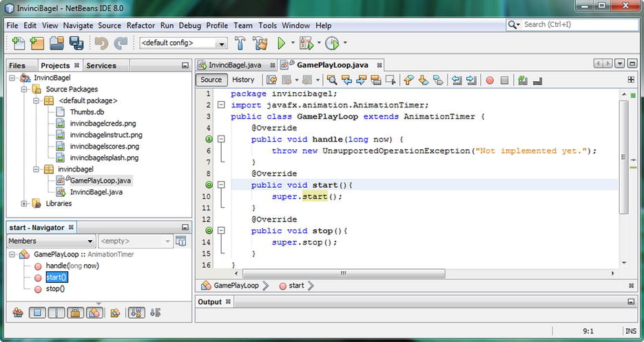Click the Shift Line Right icon
644x342 pixels.
tap(472, 80)
